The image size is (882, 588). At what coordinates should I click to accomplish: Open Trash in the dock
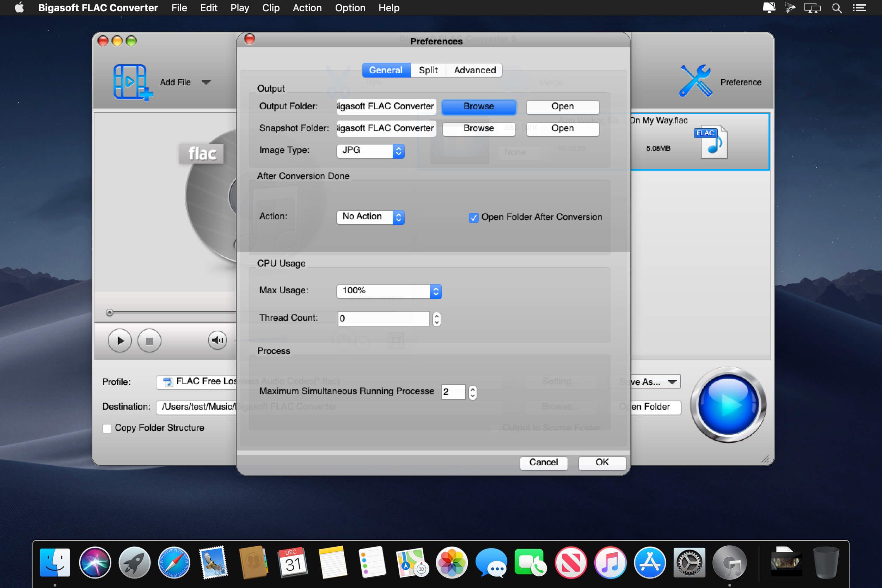826,562
